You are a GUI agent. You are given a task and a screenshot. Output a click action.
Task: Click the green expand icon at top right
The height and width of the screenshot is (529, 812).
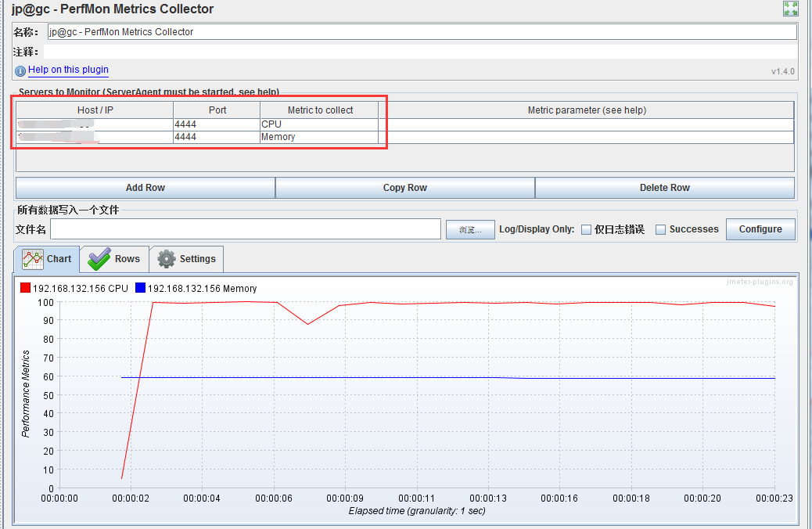790,9
